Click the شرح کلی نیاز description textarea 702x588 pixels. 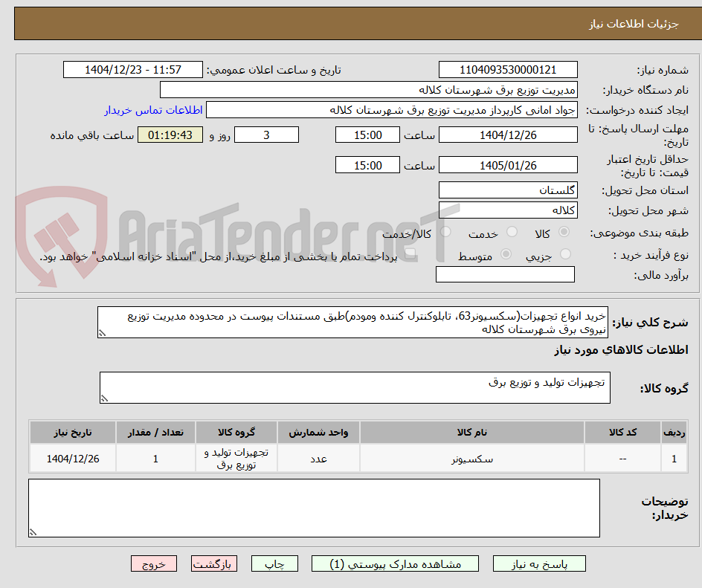click(352, 322)
